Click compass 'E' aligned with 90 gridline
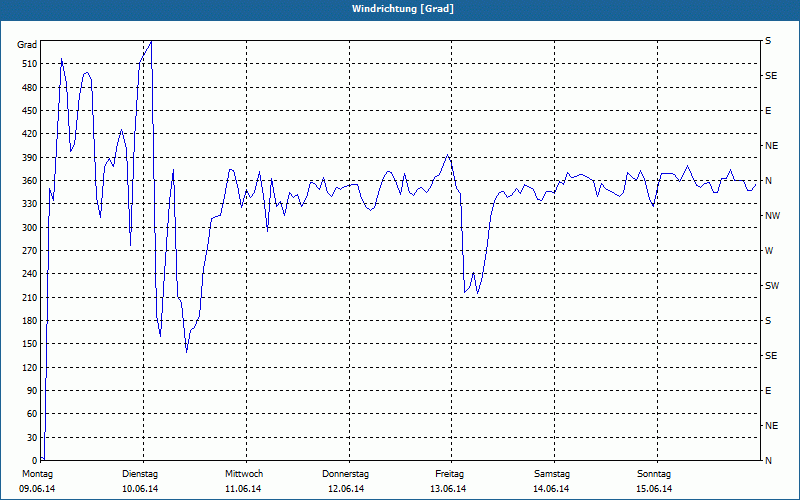This screenshot has height=500, width=800. (x=768, y=390)
